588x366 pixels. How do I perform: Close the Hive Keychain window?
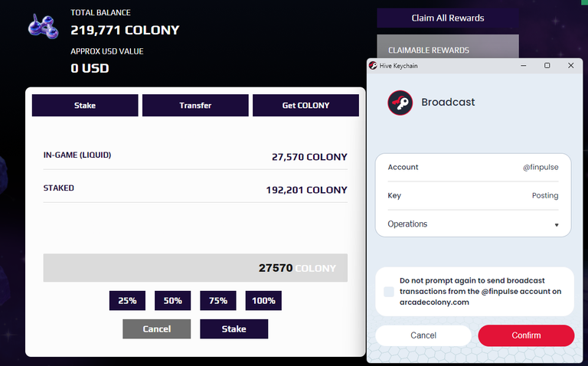click(570, 66)
